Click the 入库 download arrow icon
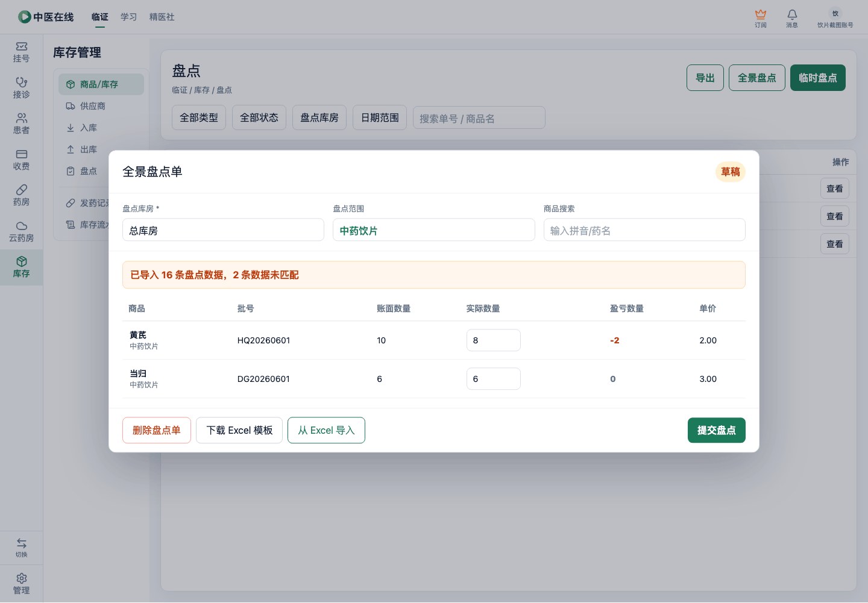868x603 pixels. coord(71,128)
